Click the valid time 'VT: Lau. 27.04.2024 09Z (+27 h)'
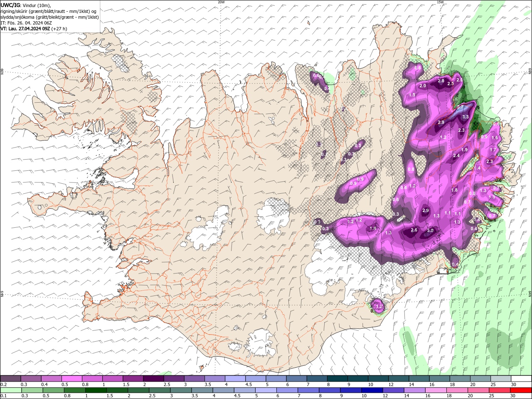 tap(34, 29)
